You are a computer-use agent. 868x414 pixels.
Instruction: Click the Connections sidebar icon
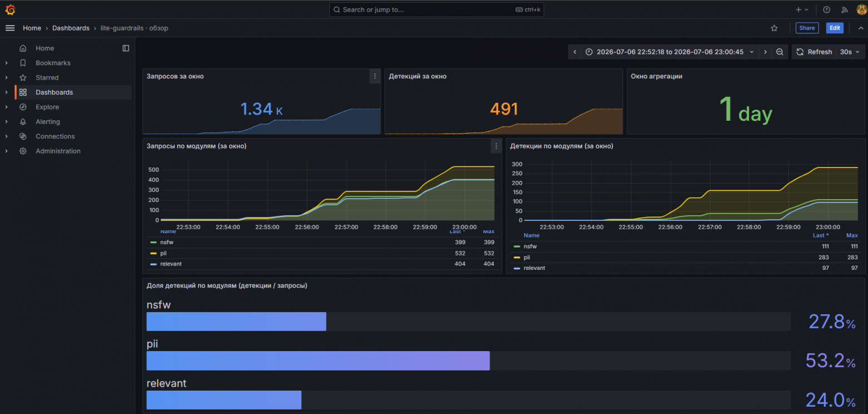coord(23,136)
